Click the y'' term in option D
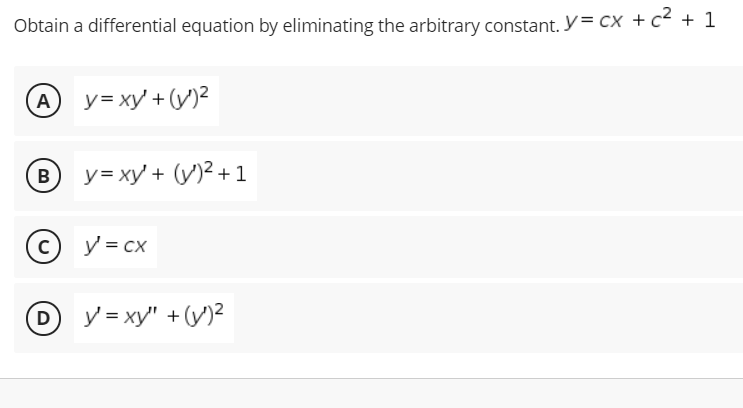743x408 pixels. point(143,316)
